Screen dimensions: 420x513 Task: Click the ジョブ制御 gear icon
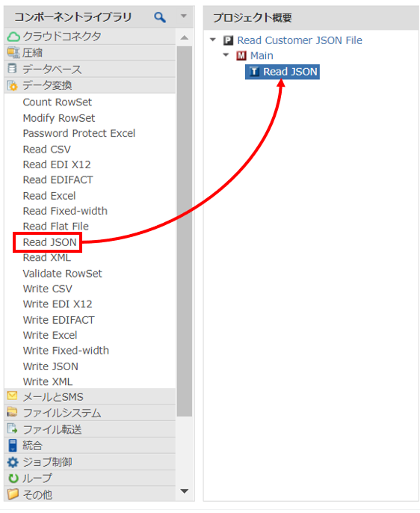[13, 462]
